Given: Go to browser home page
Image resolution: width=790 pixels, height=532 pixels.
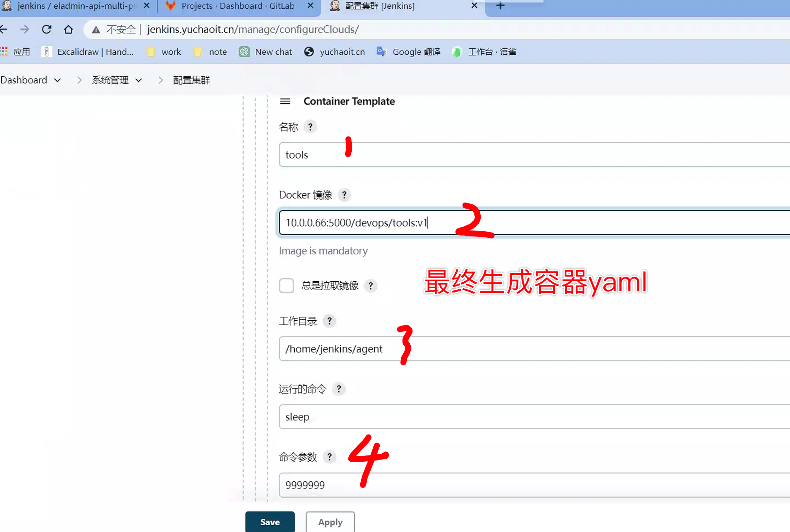Looking at the screenshot, I should pyautogui.click(x=69, y=30).
